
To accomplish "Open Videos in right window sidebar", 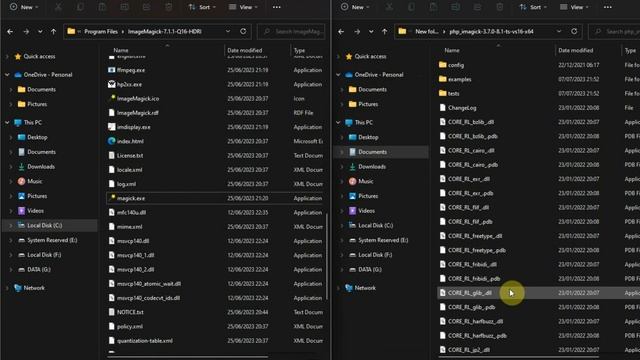I will pos(366,211).
